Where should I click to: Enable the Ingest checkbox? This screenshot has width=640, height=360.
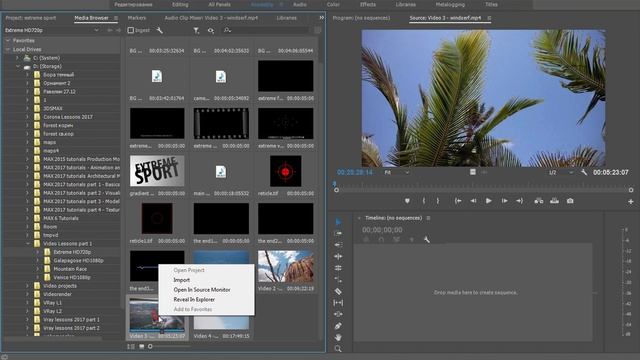point(131,30)
